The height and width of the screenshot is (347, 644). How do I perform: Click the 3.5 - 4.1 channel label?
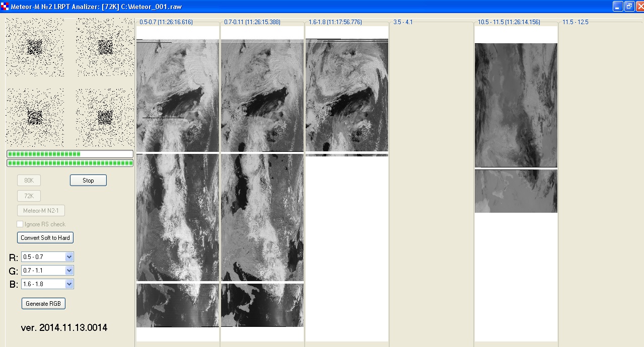(403, 22)
